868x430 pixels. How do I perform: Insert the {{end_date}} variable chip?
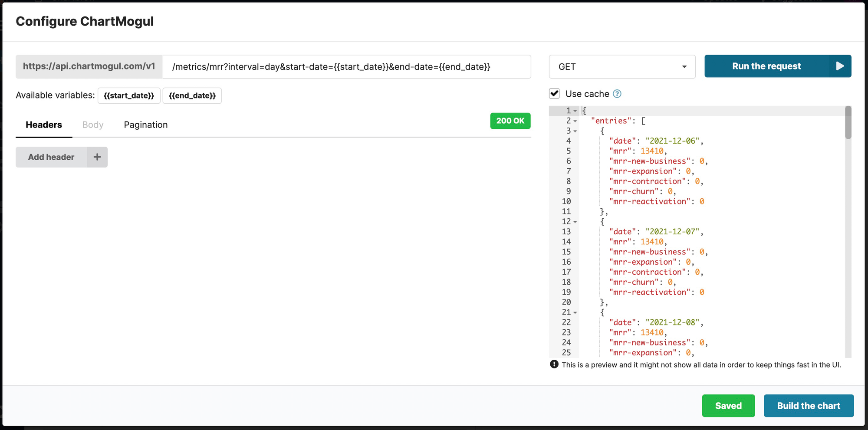pos(192,95)
